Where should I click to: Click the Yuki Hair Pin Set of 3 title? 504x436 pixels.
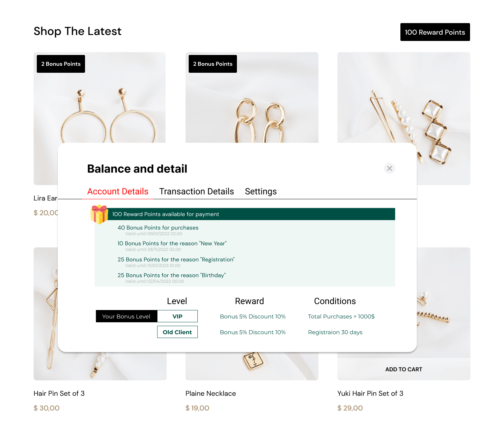pyautogui.click(x=370, y=393)
